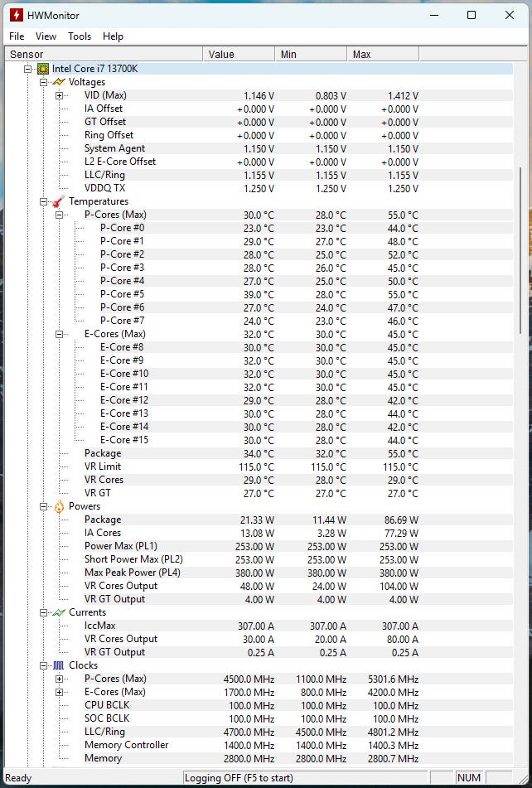The height and width of the screenshot is (788, 532).
Task: Open the Help menu
Action: point(113,36)
